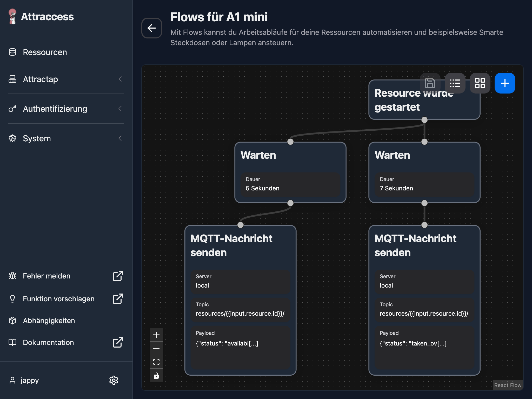The width and height of the screenshot is (532, 399).
Task: Zoom out on the flow canvas
Action: (x=156, y=348)
